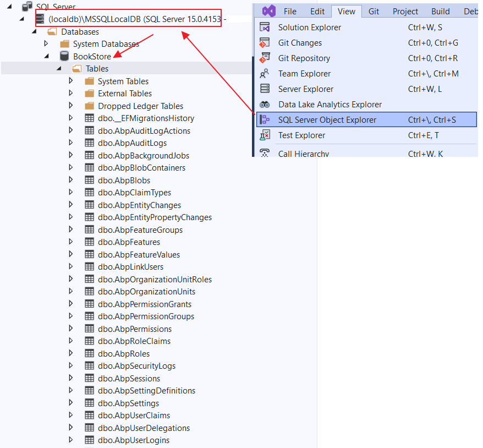This screenshot has width=483, height=448.
Task: Choose Test Explorer menu entry
Action: click(x=366, y=135)
